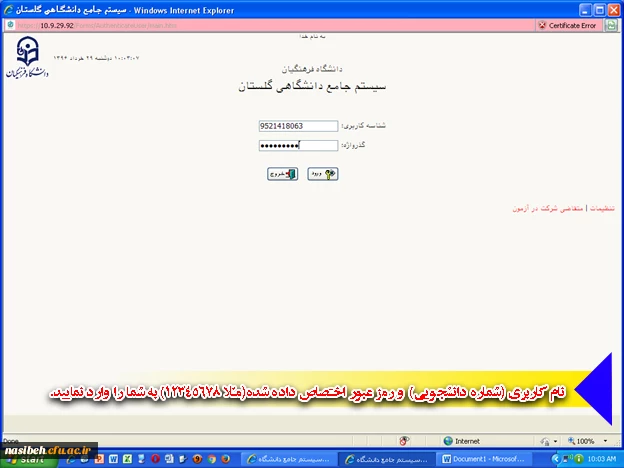Viewport: 624px width, 468px height.
Task: Maximize the Internet Explorer window
Action: point(597,9)
